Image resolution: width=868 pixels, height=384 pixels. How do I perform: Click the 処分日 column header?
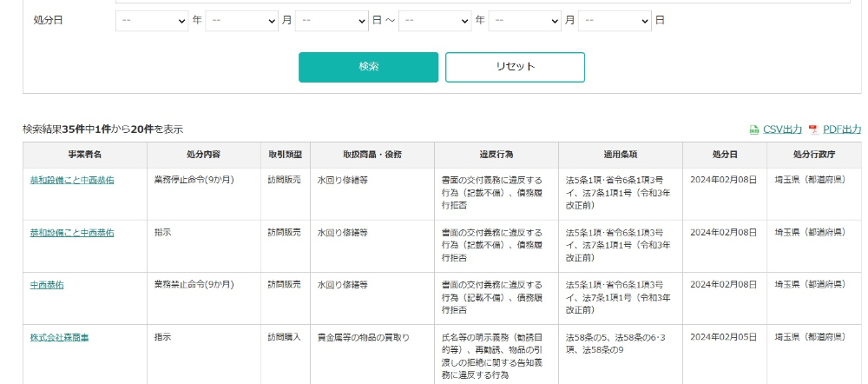click(725, 156)
